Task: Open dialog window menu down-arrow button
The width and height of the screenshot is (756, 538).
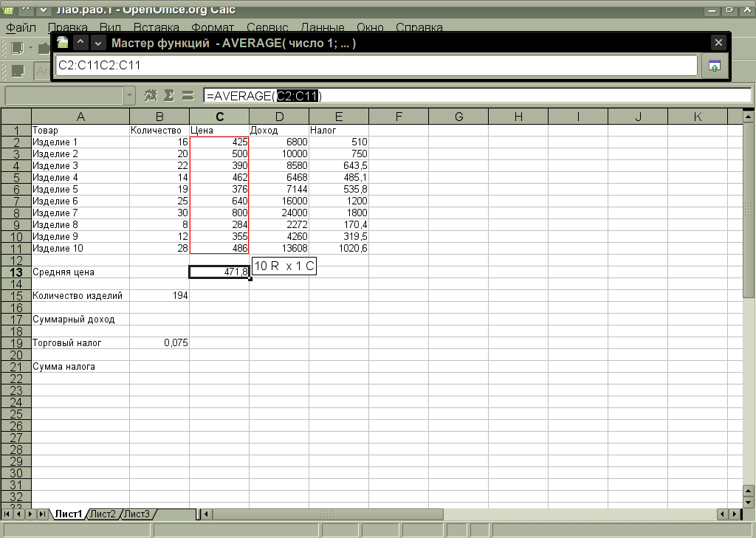Action: 98,43
